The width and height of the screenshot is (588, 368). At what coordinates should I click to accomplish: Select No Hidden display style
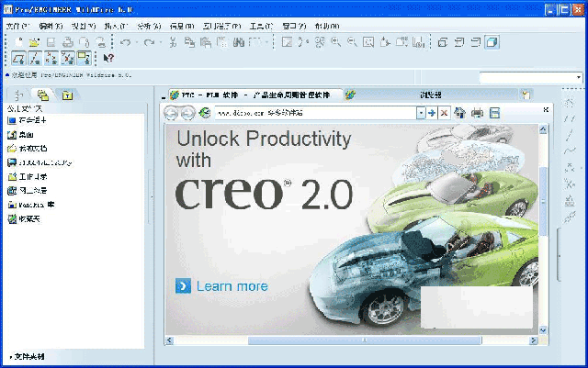coord(476,42)
